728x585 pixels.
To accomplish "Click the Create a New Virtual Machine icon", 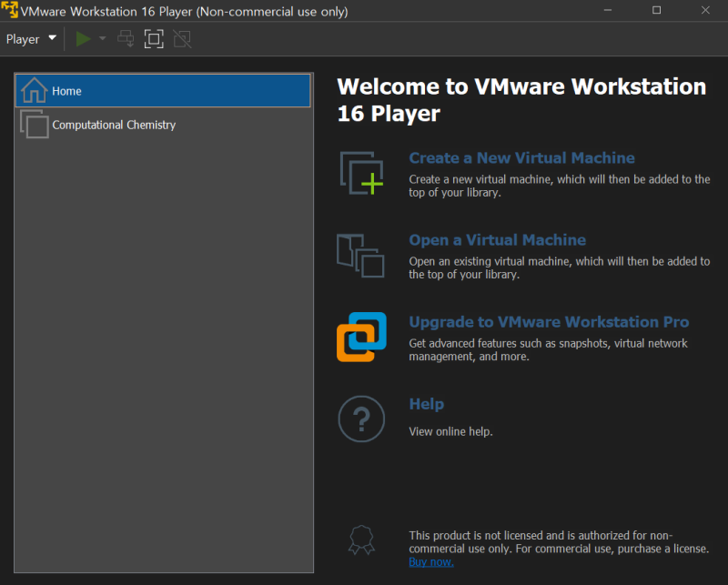I will click(x=361, y=173).
